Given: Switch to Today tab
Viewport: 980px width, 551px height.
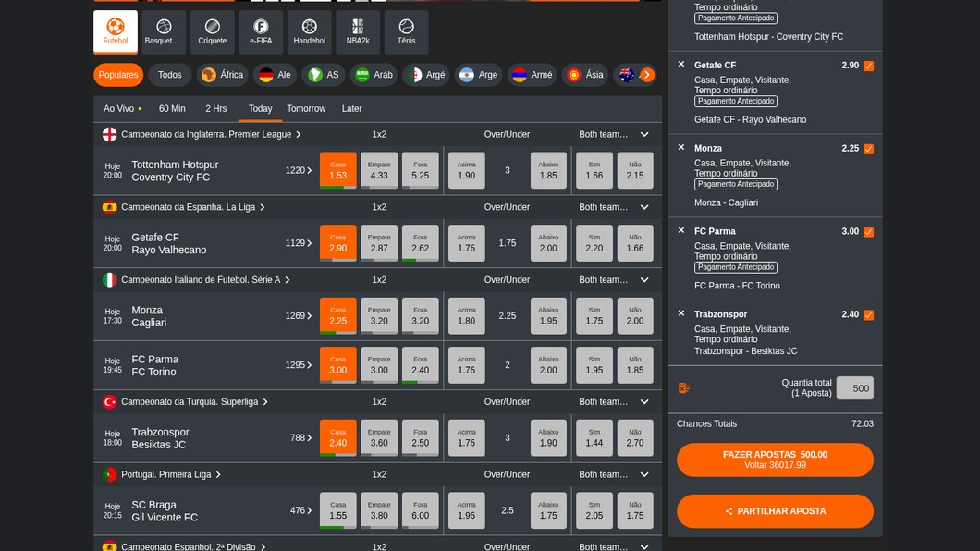Looking at the screenshot, I should pyautogui.click(x=260, y=109).
